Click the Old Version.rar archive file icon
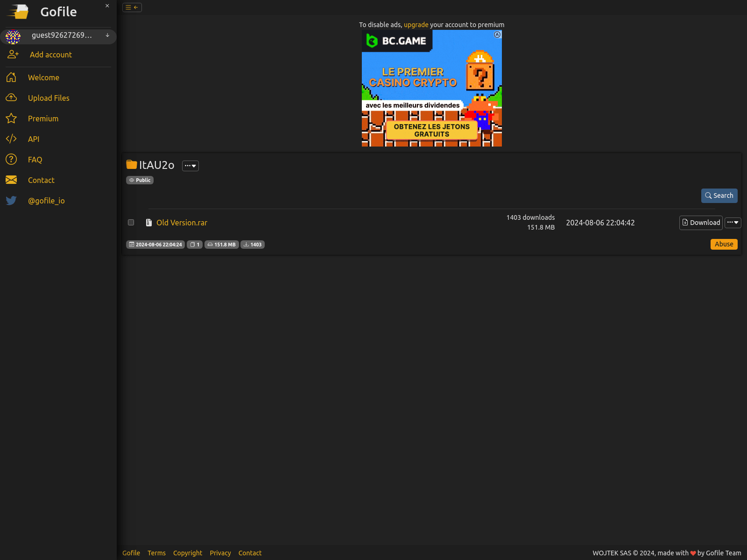The height and width of the screenshot is (560, 747). 149,223
